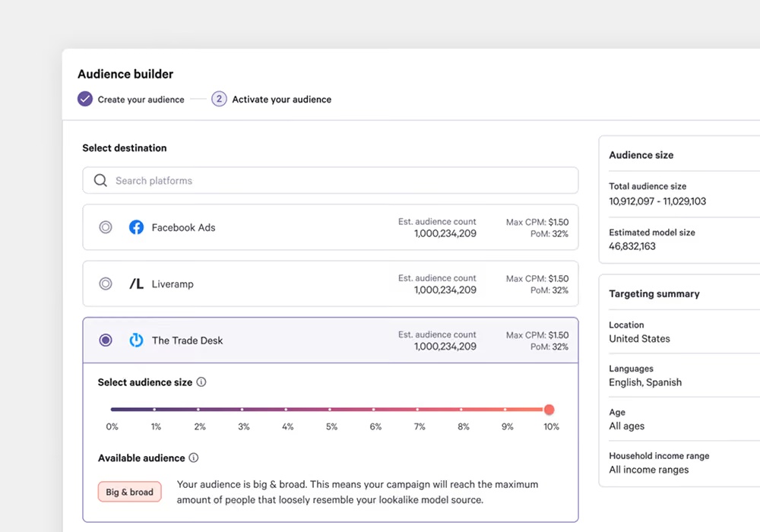Click The Trade Desk est. audience count 1,000,234,209
The width and height of the screenshot is (760, 532).
[x=445, y=347]
